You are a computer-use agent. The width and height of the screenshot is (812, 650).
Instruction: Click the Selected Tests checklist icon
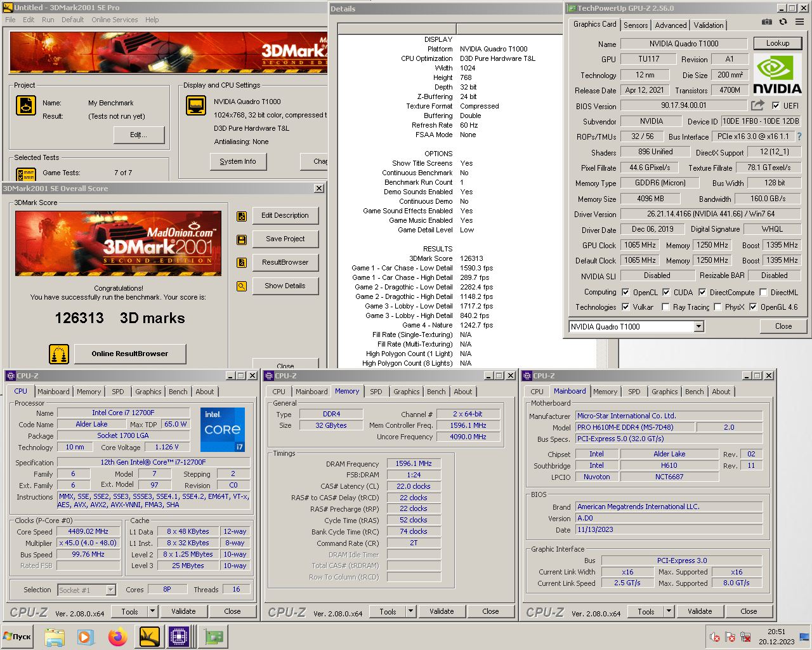tap(26, 174)
